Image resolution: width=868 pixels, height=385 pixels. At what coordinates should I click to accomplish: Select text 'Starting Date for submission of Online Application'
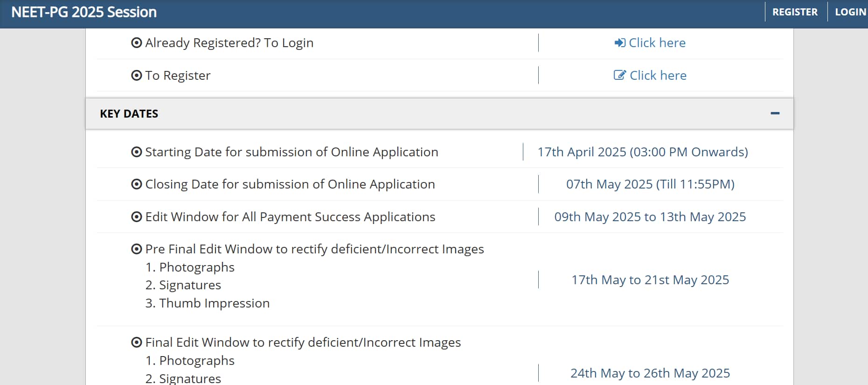(292, 152)
